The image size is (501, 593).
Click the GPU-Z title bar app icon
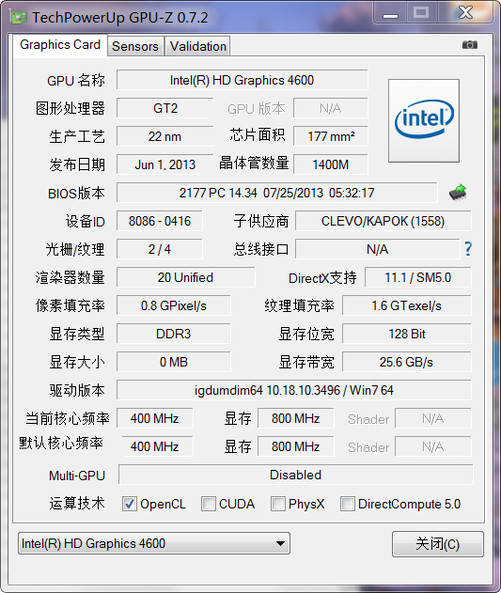(18, 17)
